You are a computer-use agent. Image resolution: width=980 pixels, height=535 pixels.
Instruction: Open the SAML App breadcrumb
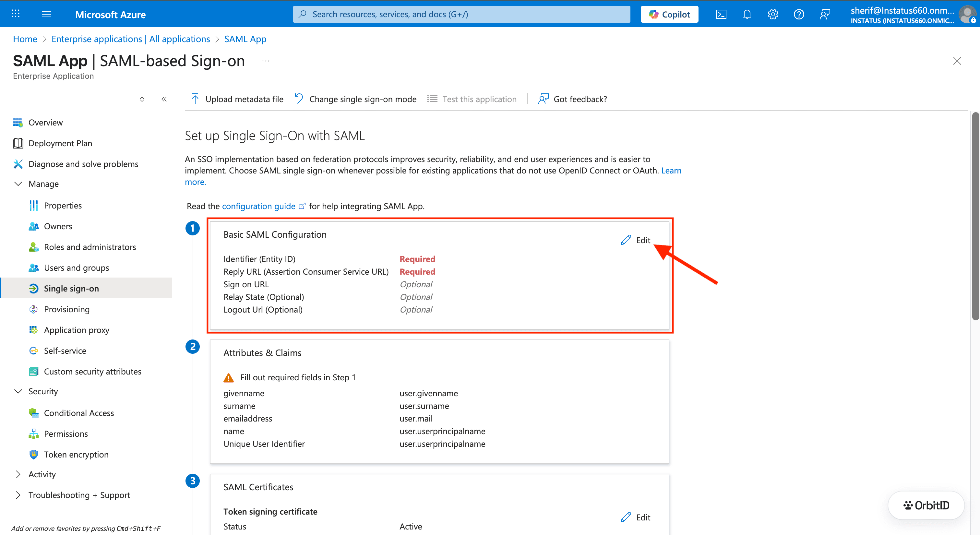[x=245, y=39]
